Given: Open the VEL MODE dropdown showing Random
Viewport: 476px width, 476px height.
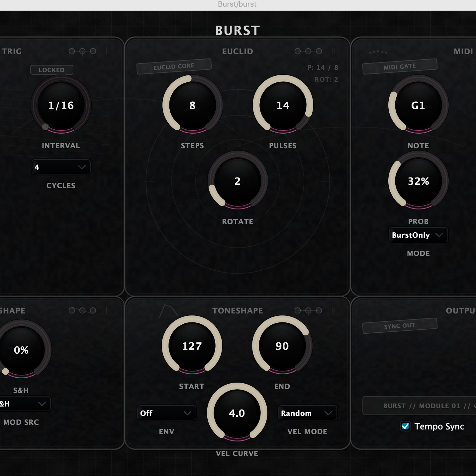Looking at the screenshot, I should tap(307, 413).
